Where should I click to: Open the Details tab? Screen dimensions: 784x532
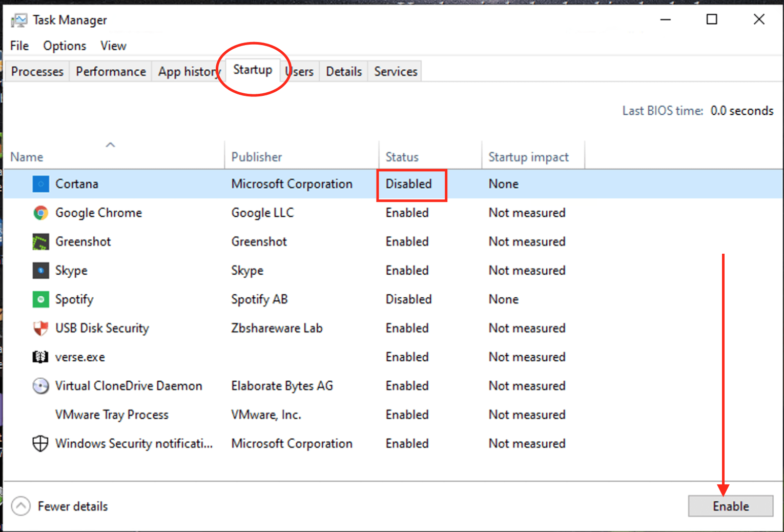coord(344,71)
